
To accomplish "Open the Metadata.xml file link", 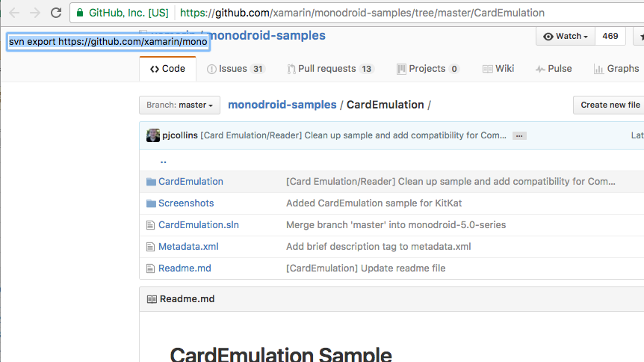I will [188, 247].
